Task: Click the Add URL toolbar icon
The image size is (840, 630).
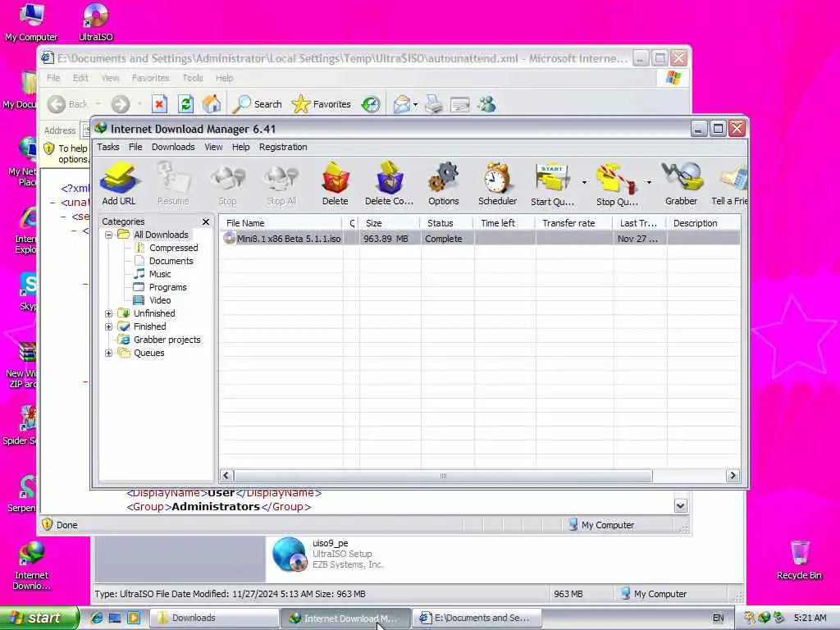Action: tap(119, 184)
